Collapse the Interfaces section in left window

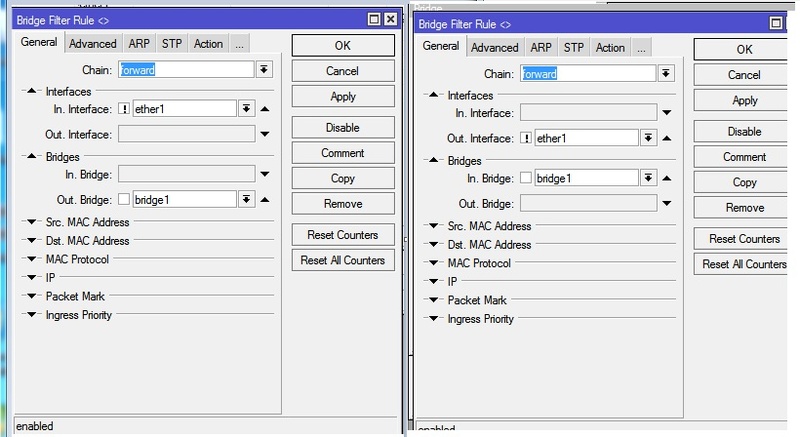(x=31, y=90)
